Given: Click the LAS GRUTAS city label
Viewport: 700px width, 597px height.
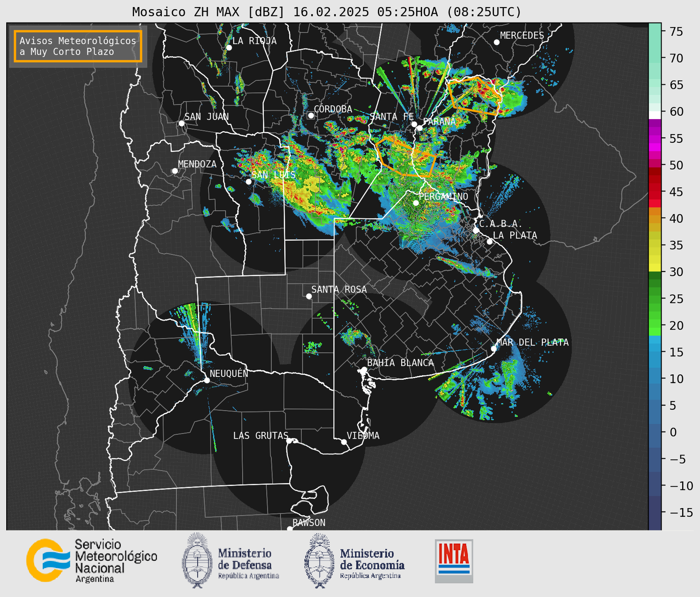Looking at the screenshot, I should (x=261, y=436).
